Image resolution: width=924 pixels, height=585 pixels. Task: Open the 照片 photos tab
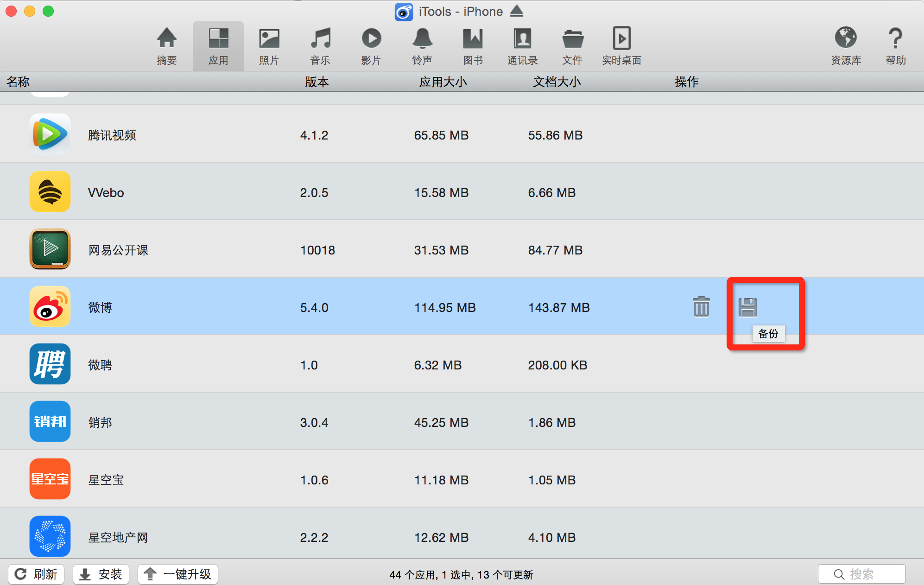point(269,46)
